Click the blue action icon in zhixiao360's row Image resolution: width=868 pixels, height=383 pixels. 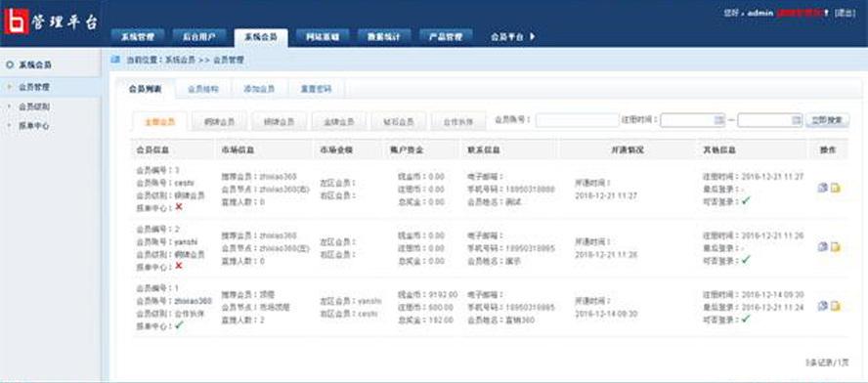tap(823, 306)
